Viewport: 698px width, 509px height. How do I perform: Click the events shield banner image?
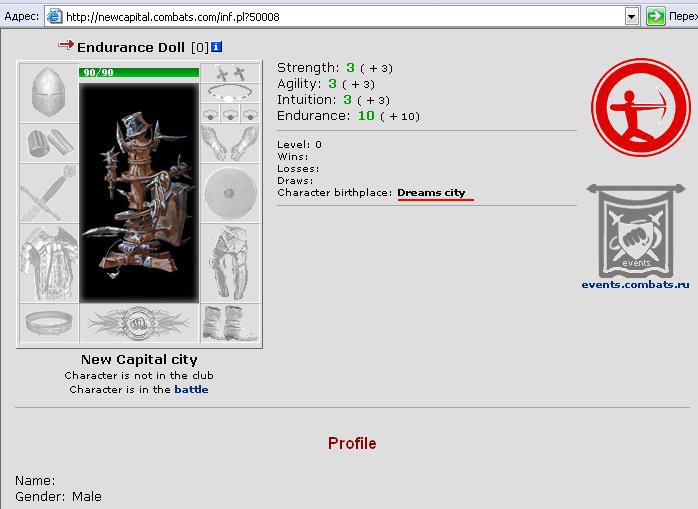[636, 231]
